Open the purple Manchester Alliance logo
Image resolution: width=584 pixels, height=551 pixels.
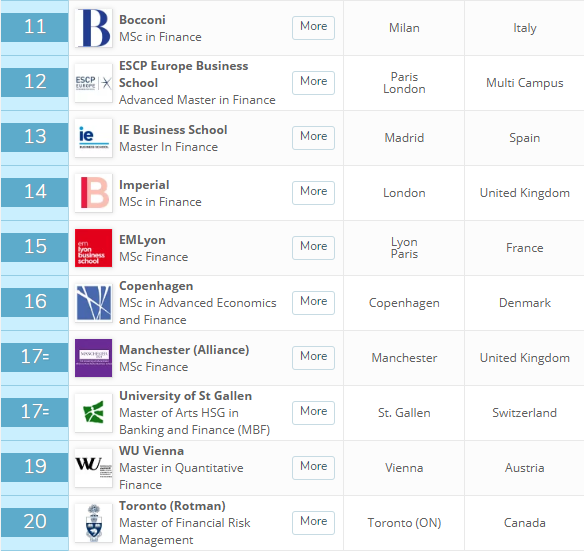pyautogui.click(x=93, y=358)
